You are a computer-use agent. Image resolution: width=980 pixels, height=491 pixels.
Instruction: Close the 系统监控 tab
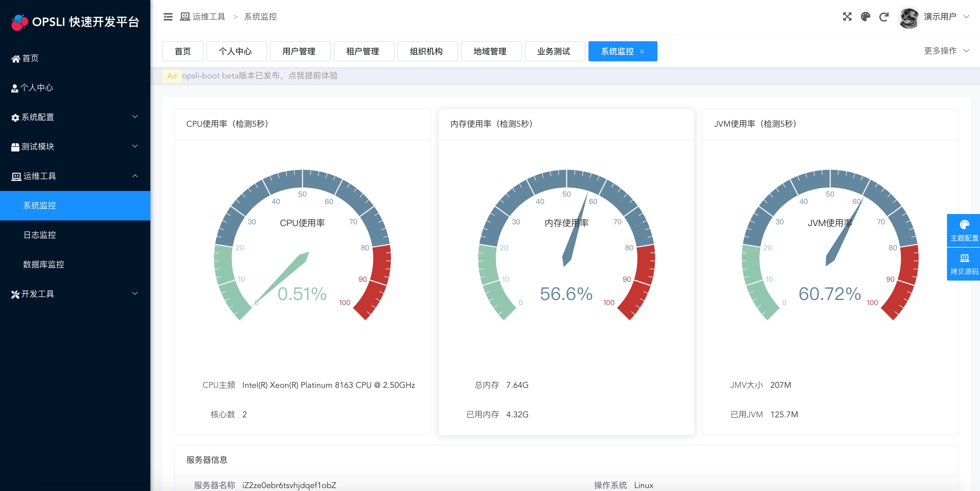642,52
